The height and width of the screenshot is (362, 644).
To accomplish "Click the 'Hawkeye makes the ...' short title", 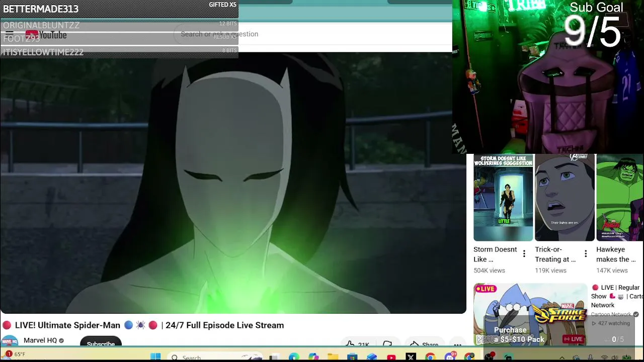I will pyautogui.click(x=616, y=254).
